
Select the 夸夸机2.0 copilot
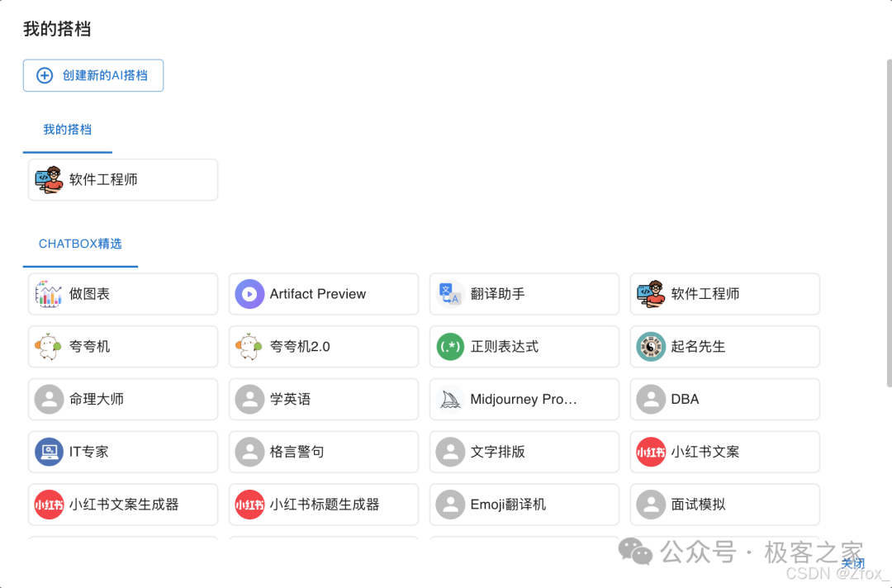(x=323, y=346)
